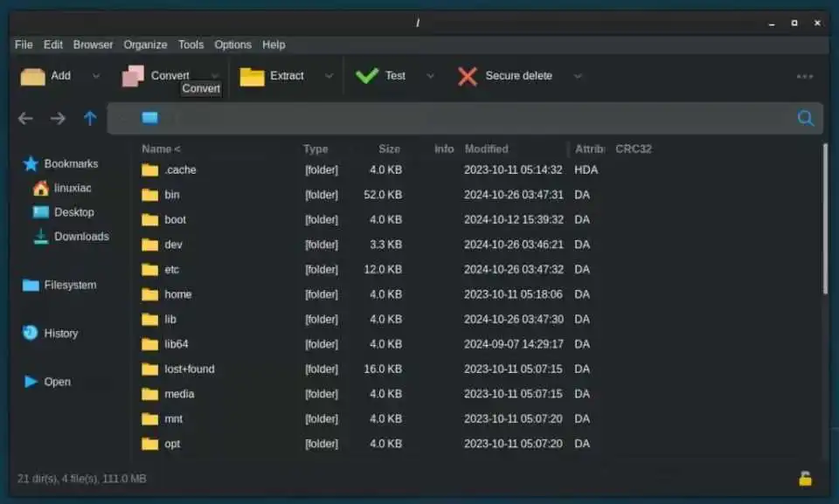839x504 pixels.
Task: Click the .cache folder icon
Action: tap(149, 170)
